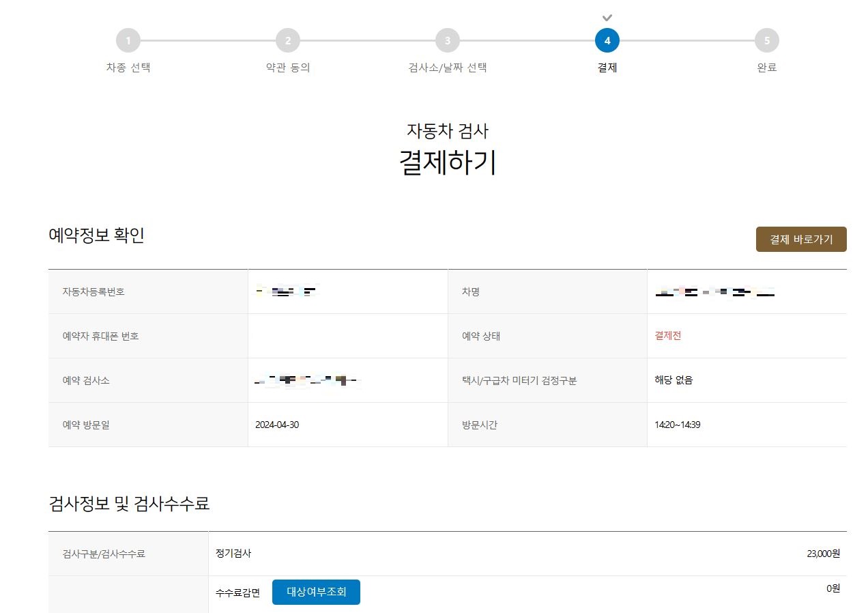Click the step 2 약관 동의 circle
This screenshot has height=613, width=868.
tap(287, 40)
